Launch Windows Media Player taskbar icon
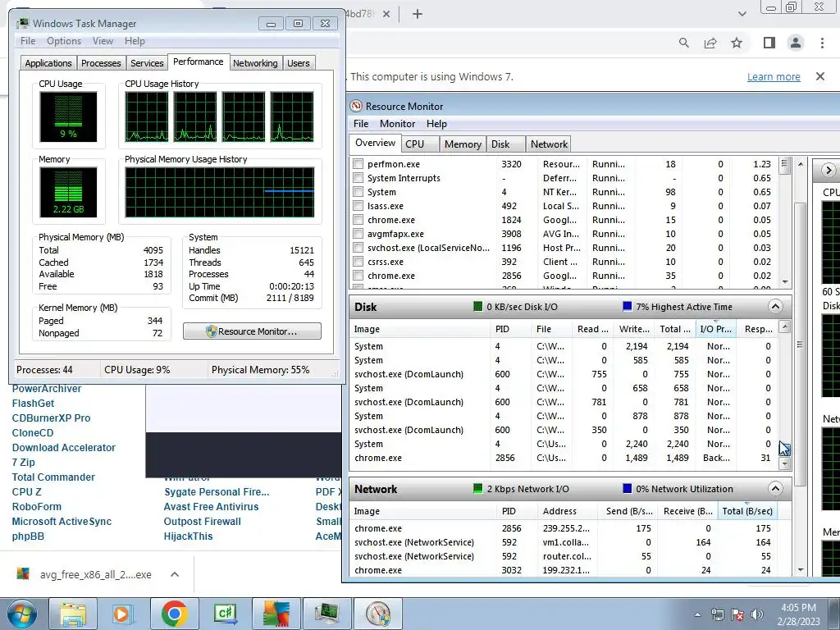Viewport: 840px width, 630px height. pos(123,614)
